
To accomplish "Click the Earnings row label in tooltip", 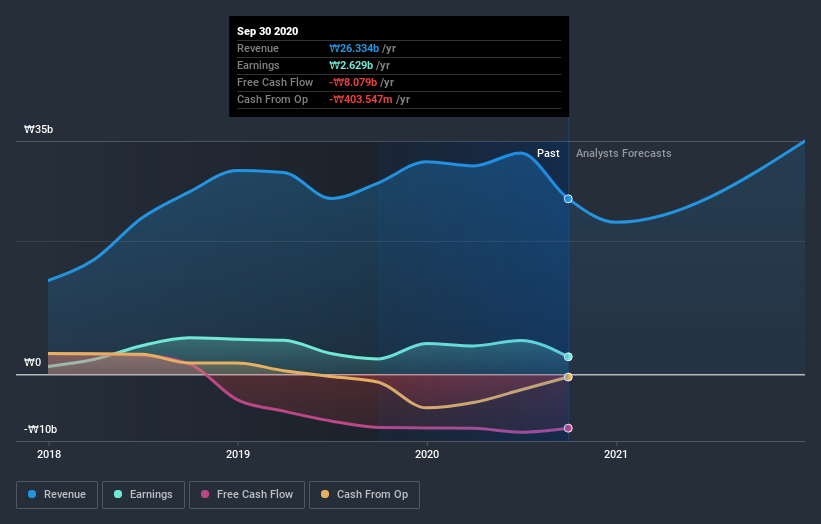I will tap(258, 65).
